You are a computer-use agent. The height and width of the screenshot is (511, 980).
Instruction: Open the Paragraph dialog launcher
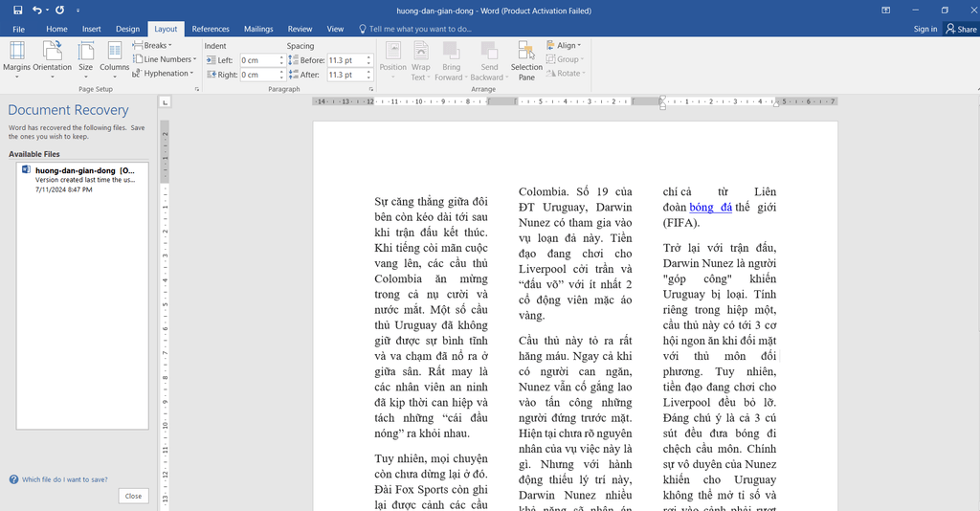[370, 89]
